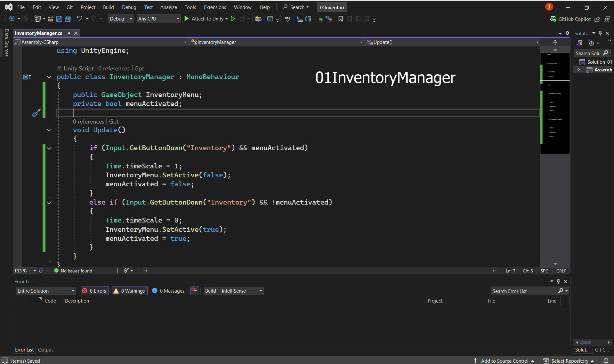Viewport: 614px width, 364px height.
Task: Click the Open File folder icon
Action: (x=50, y=19)
